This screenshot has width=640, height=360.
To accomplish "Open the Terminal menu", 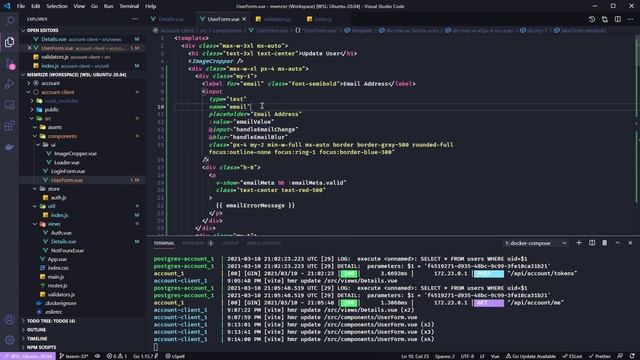I will pos(129,6).
